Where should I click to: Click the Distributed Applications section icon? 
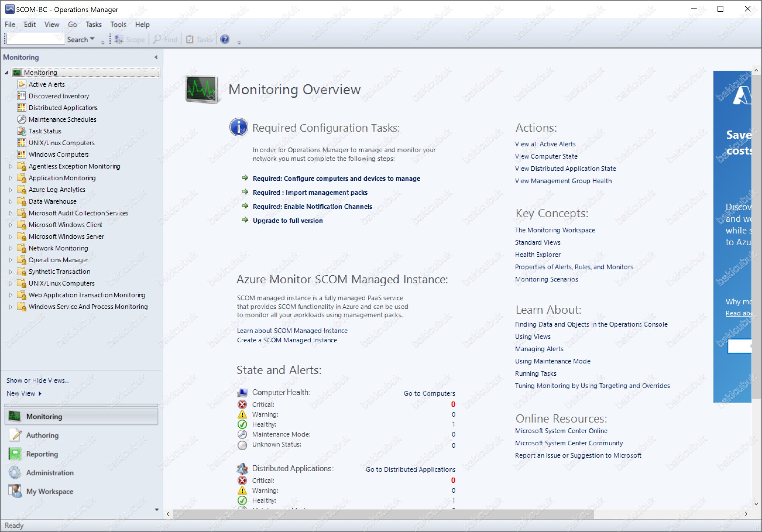point(242,468)
